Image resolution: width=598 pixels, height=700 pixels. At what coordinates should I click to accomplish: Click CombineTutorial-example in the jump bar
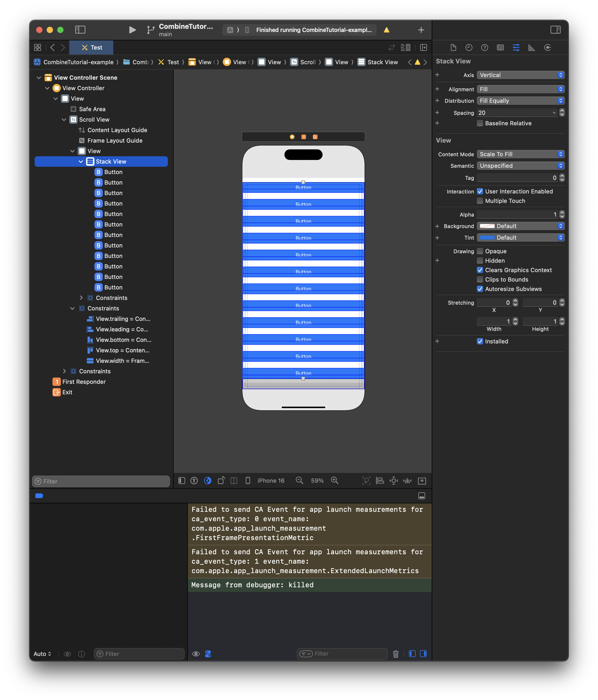tap(74, 62)
